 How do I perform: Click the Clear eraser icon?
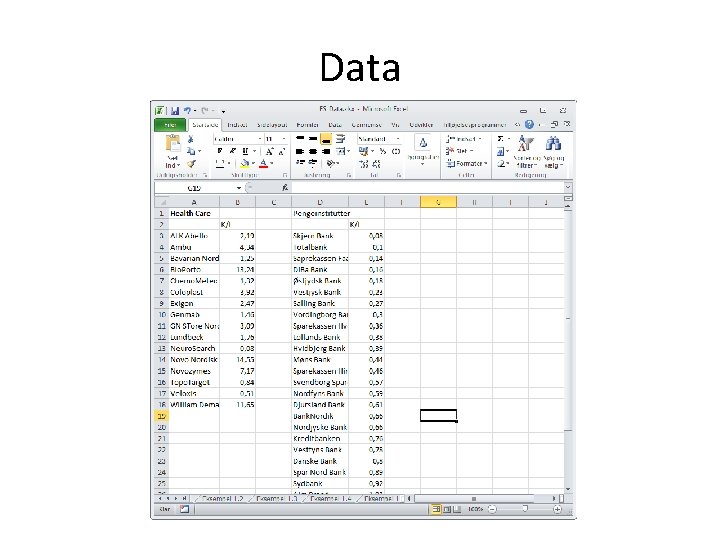point(501,163)
